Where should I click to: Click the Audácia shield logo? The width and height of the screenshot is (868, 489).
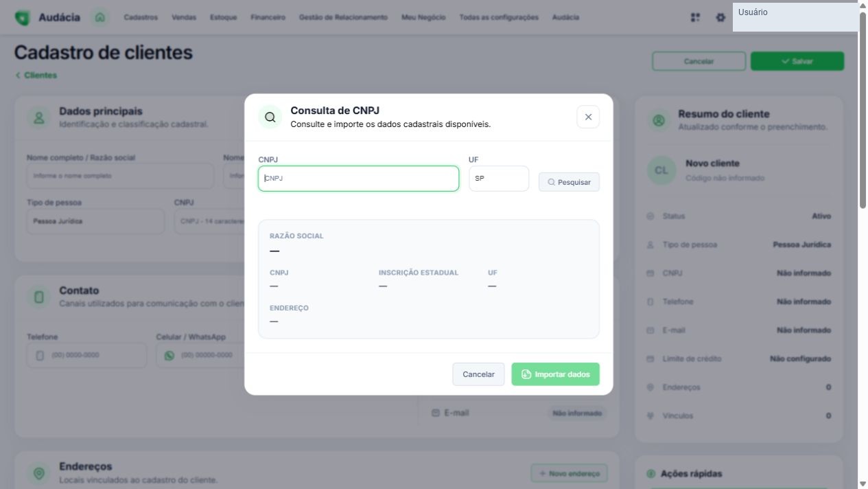[x=23, y=17]
